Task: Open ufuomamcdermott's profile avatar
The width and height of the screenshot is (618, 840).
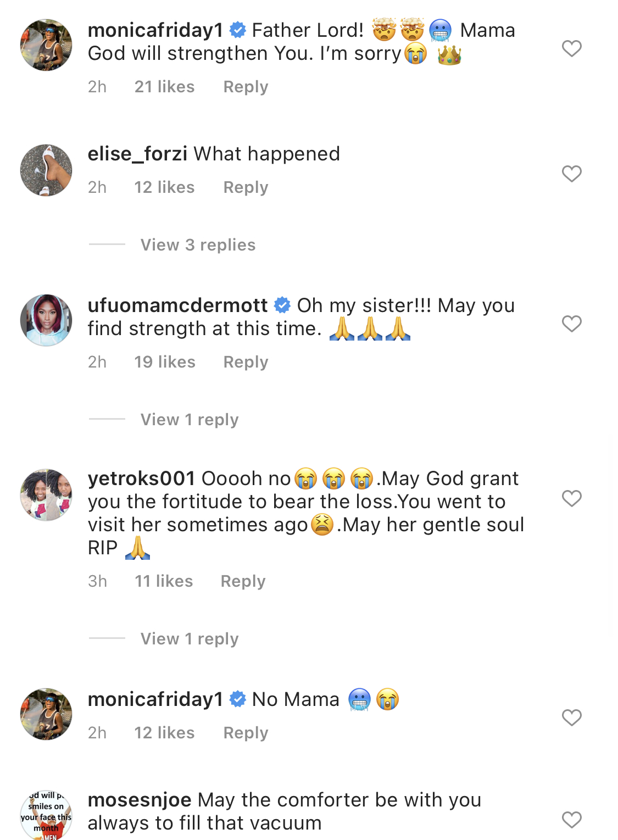Action: pyautogui.click(x=46, y=320)
